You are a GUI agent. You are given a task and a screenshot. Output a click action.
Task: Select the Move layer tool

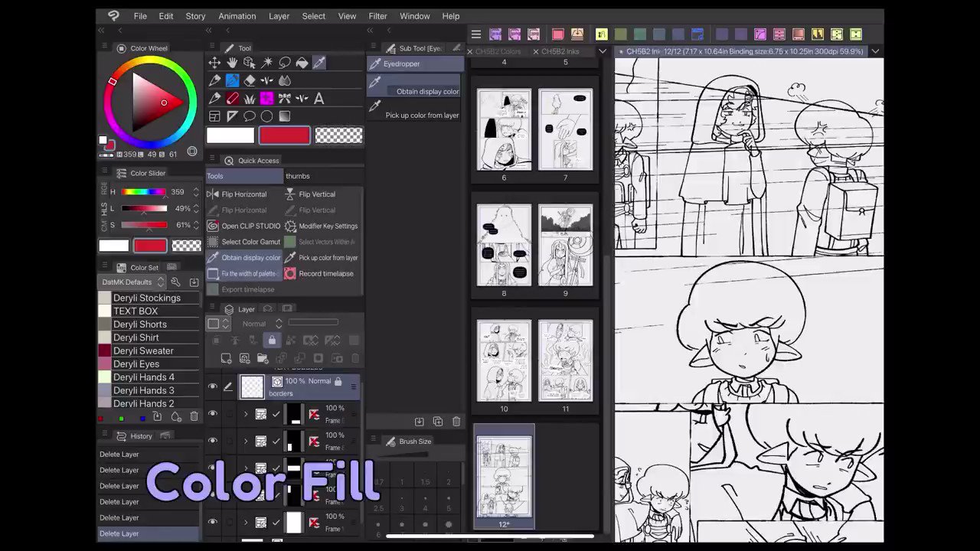coord(214,63)
